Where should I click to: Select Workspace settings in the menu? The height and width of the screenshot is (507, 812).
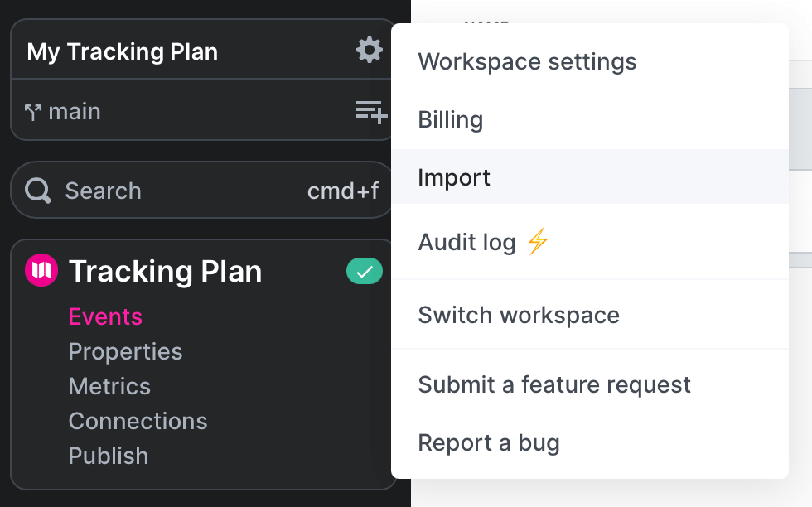527,61
